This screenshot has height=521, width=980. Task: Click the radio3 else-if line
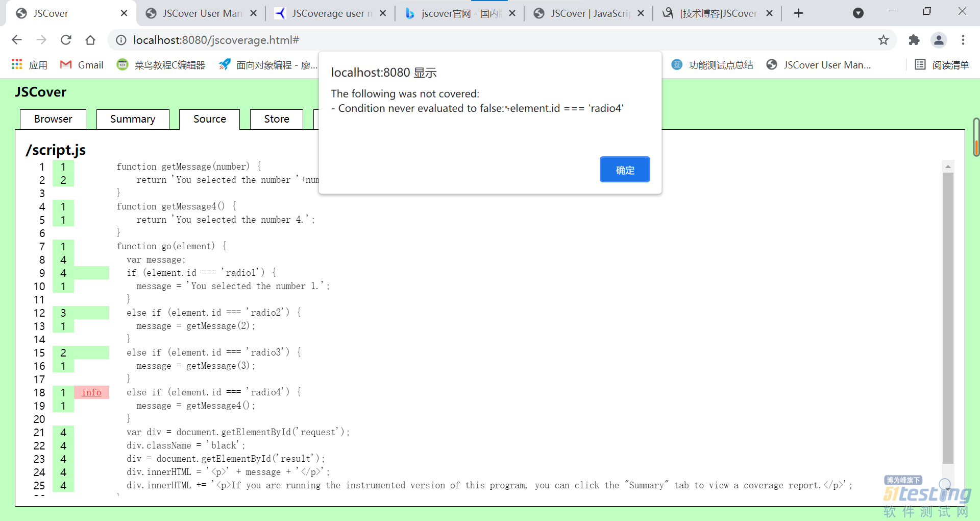coord(214,352)
